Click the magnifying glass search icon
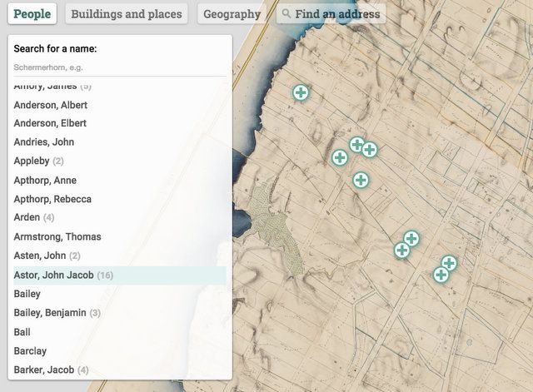 click(286, 13)
